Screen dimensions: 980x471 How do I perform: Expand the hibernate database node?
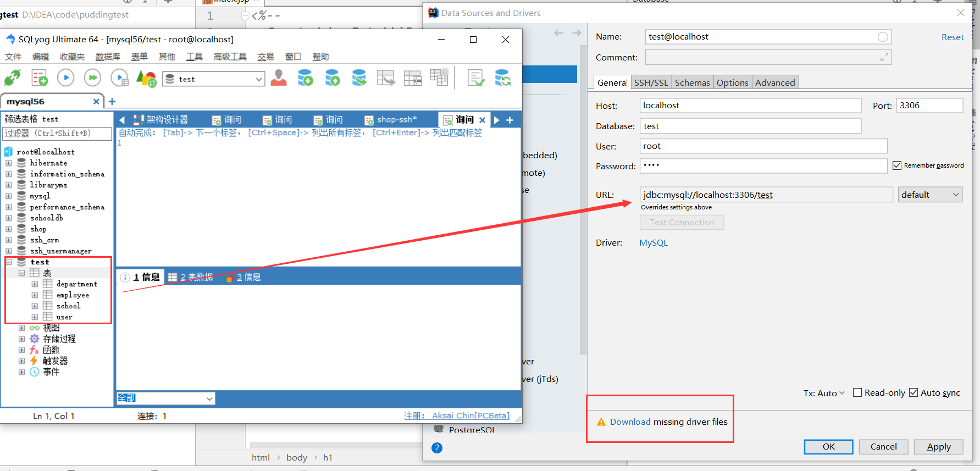(x=9, y=163)
